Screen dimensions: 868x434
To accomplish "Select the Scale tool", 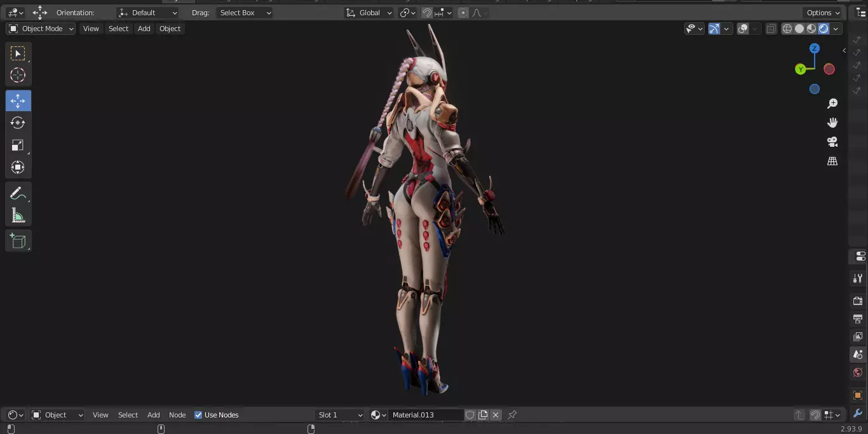I will [18, 145].
